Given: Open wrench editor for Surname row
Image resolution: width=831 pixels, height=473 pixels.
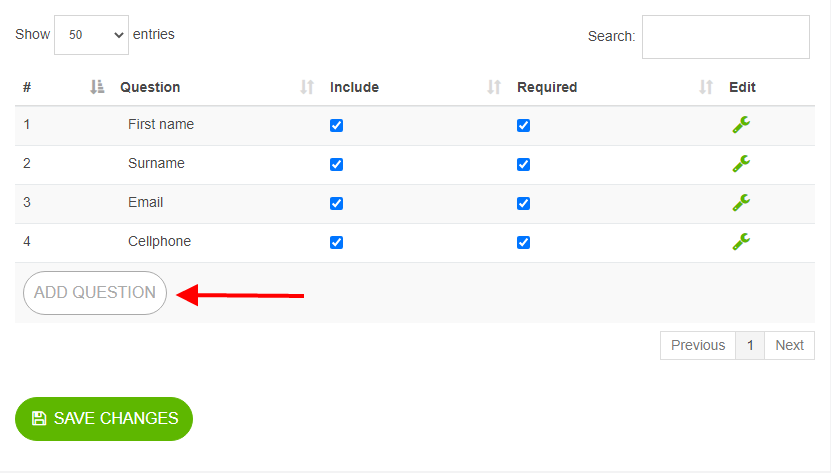Looking at the screenshot, I should tap(741, 164).
